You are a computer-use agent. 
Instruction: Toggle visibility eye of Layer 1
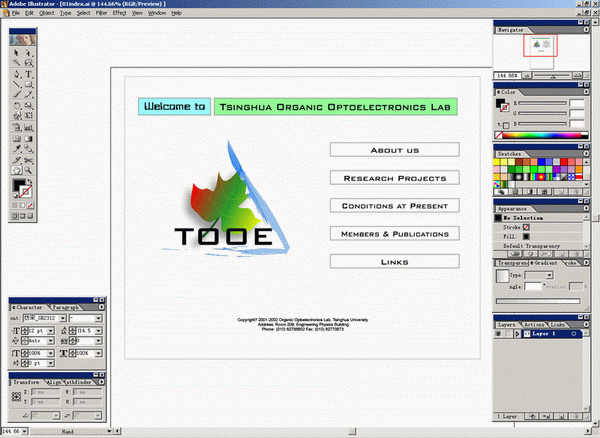point(500,333)
